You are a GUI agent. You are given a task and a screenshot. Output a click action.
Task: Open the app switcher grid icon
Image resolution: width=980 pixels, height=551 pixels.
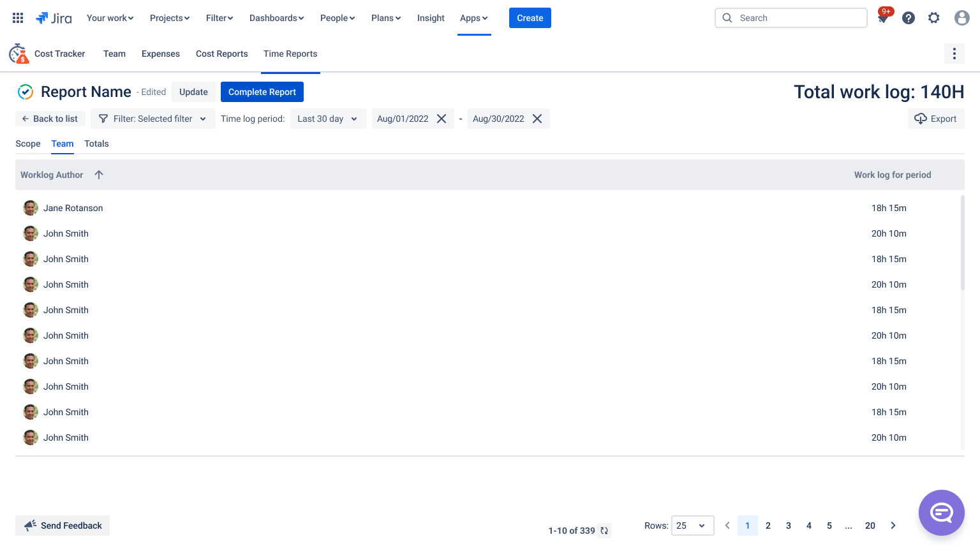tap(18, 18)
